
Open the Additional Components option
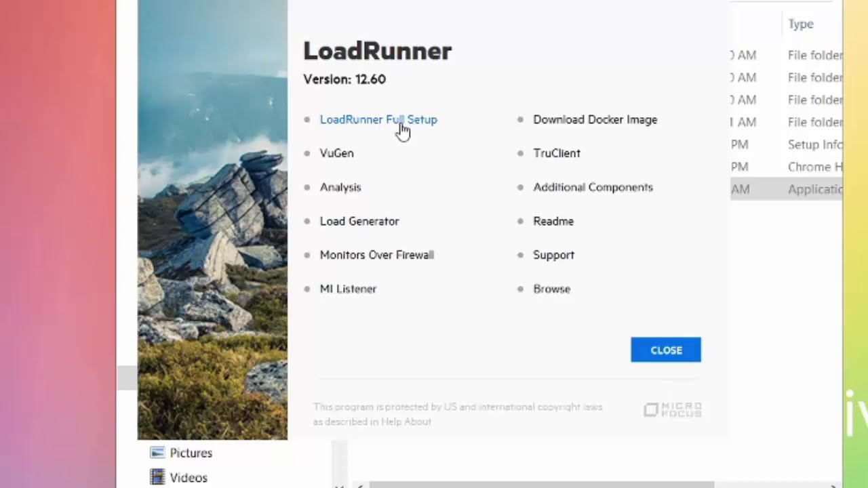click(593, 187)
